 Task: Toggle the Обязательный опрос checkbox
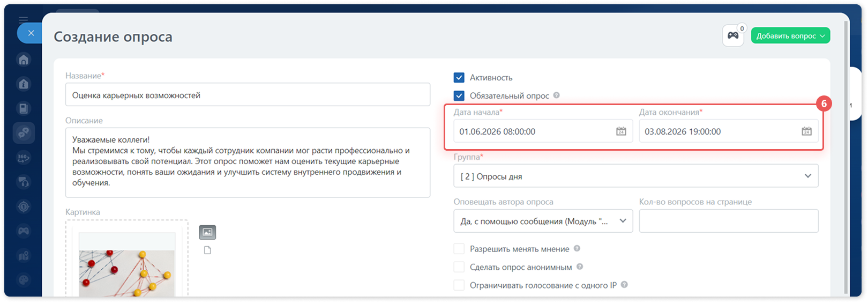(459, 96)
